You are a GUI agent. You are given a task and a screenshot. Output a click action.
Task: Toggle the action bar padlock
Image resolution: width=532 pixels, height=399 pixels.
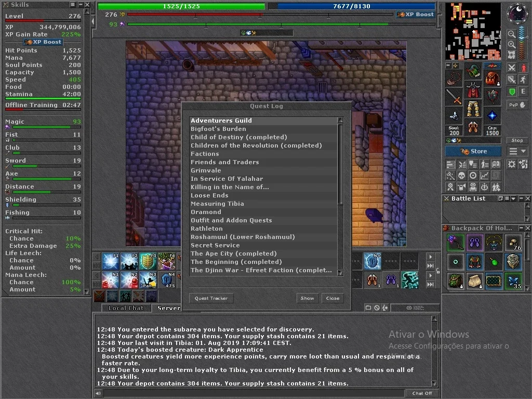pos(438,271)
